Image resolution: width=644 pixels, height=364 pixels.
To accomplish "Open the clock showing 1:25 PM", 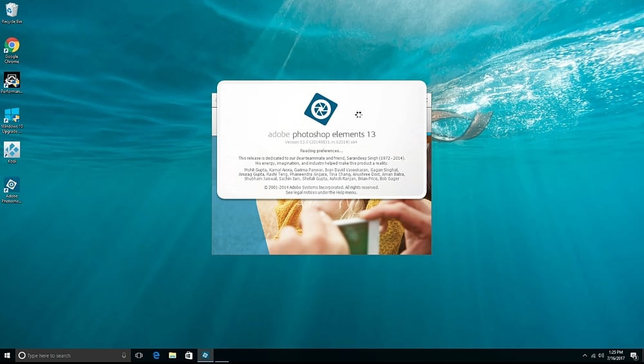I will 616,356.
